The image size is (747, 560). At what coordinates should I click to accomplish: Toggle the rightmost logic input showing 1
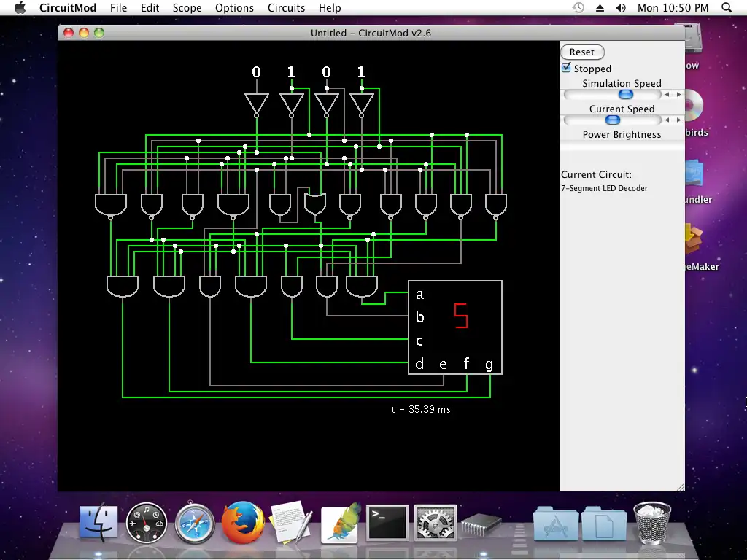point(361,72)
